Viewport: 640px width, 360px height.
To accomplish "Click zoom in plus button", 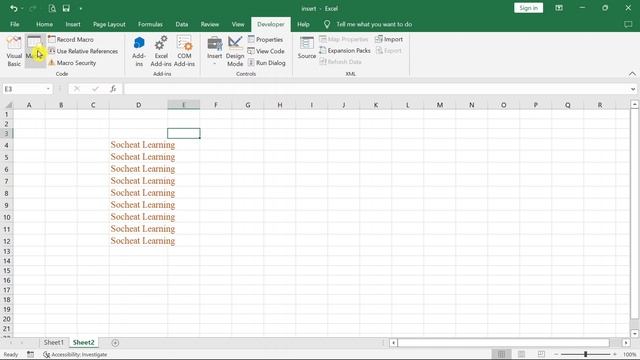I will click(x=615, y=354).
